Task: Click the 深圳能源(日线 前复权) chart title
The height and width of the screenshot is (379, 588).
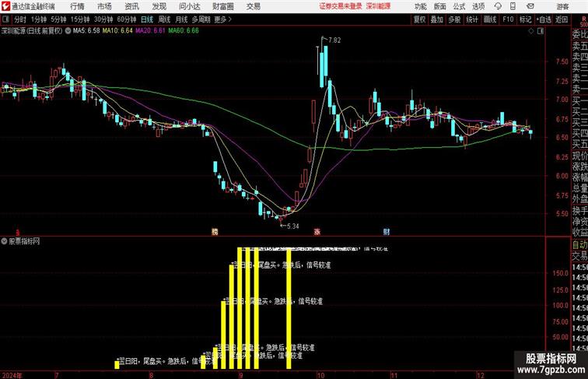Action: pyautogui.click(x=32, y=31)
